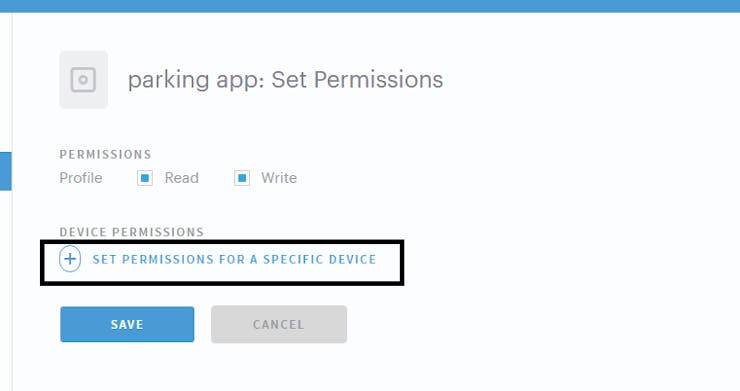Click the Profile row label
Screen dimensions: 740x391
81,178
